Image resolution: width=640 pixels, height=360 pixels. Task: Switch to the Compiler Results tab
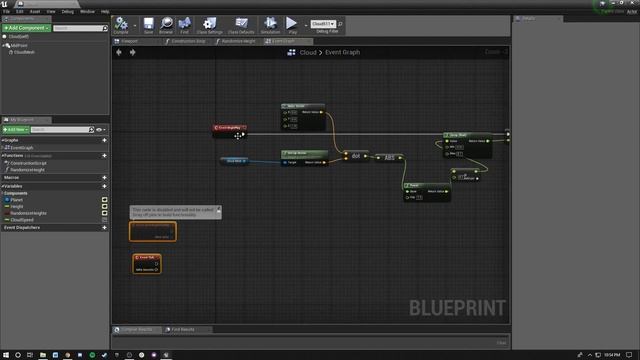[136, 329]
